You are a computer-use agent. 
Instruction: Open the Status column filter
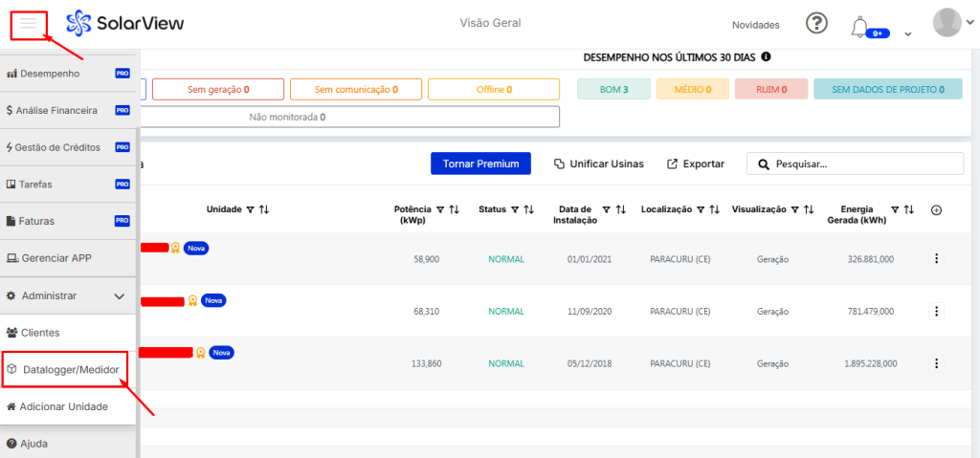(x=517, y=209)
